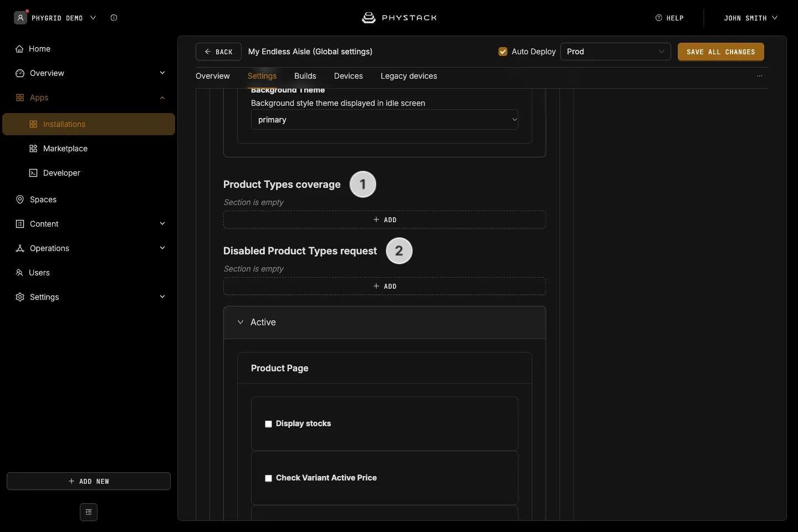Viewport: 798px width, 532px height.
Task: Toggle the Auto Deploy checkbox
Action: [503, 52]
